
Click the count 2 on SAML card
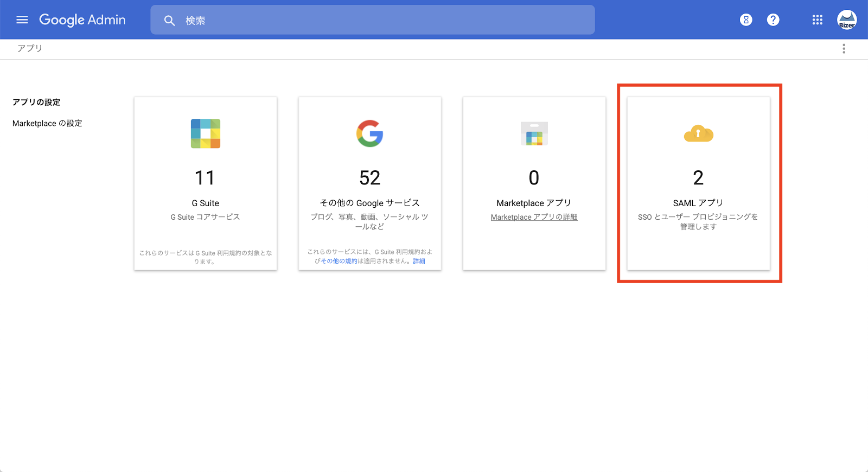point(699,178)
